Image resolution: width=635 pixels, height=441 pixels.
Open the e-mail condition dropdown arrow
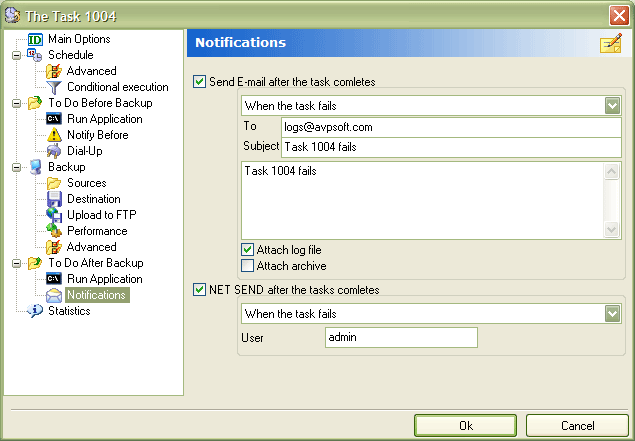(x=612, y=106)
